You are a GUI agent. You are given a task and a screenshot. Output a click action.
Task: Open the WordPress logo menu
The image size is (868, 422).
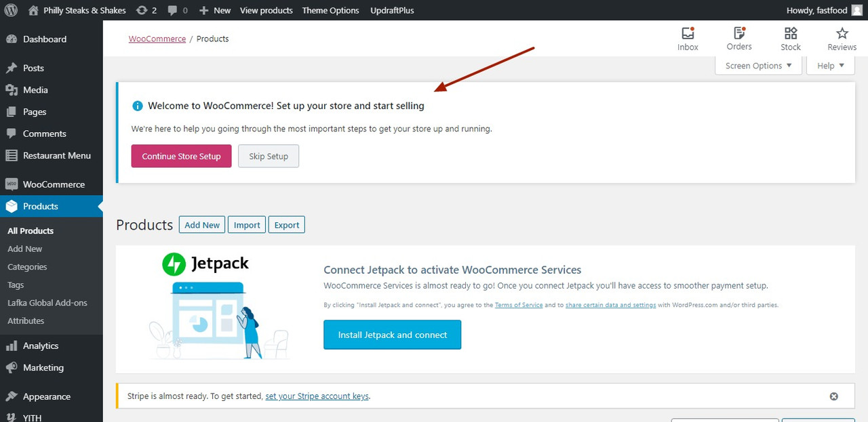[11, 10]
